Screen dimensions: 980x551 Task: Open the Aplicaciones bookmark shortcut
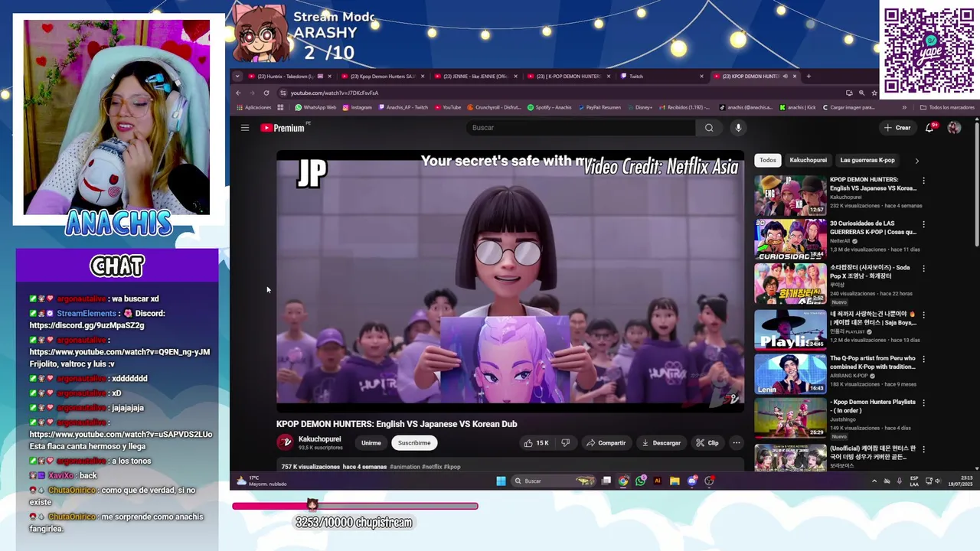point(253,107)
